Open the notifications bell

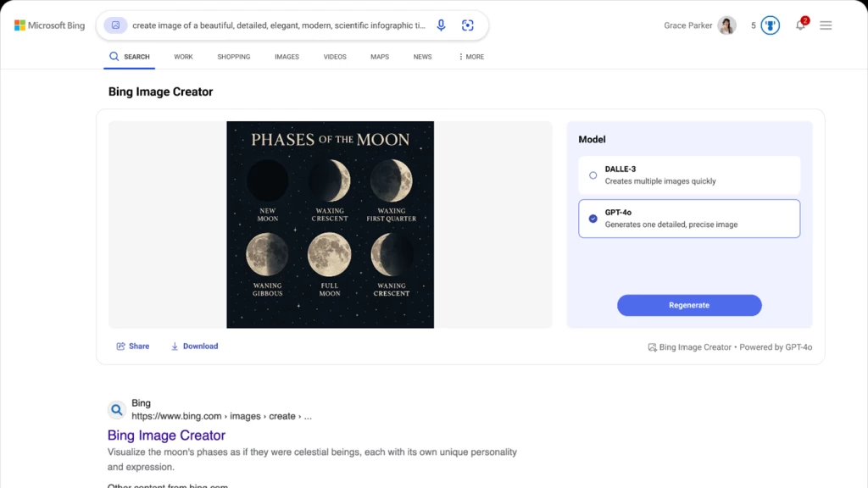click(800, 25)
